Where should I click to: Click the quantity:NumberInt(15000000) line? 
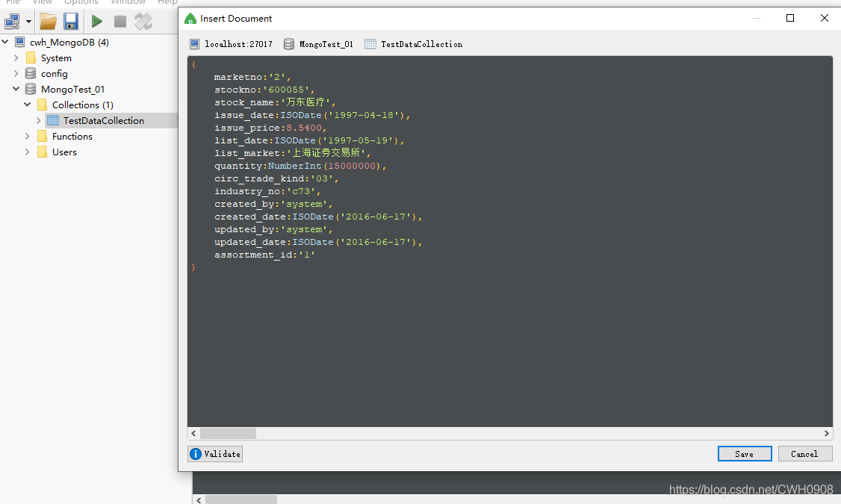point(300,166)
